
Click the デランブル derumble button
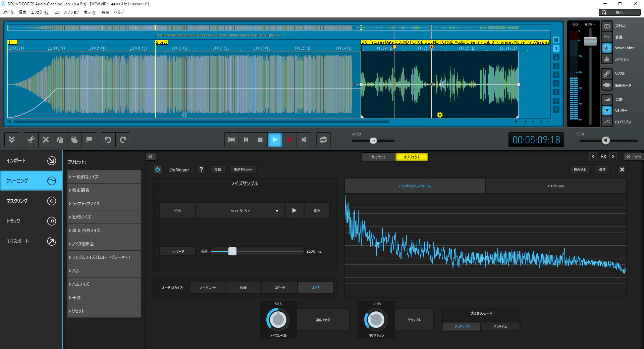pyautogui.click(x=414, y=320)
